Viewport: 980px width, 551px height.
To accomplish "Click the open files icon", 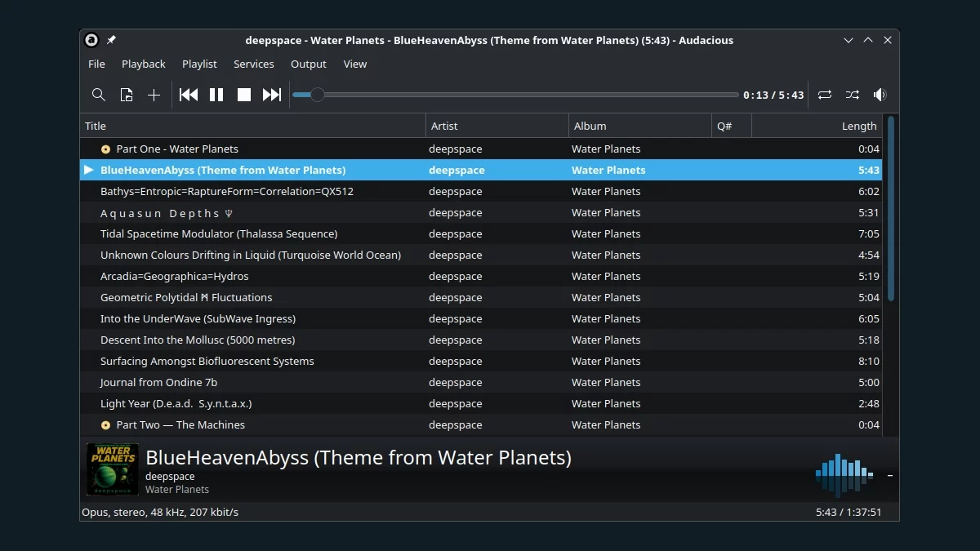I will (127, 95).
